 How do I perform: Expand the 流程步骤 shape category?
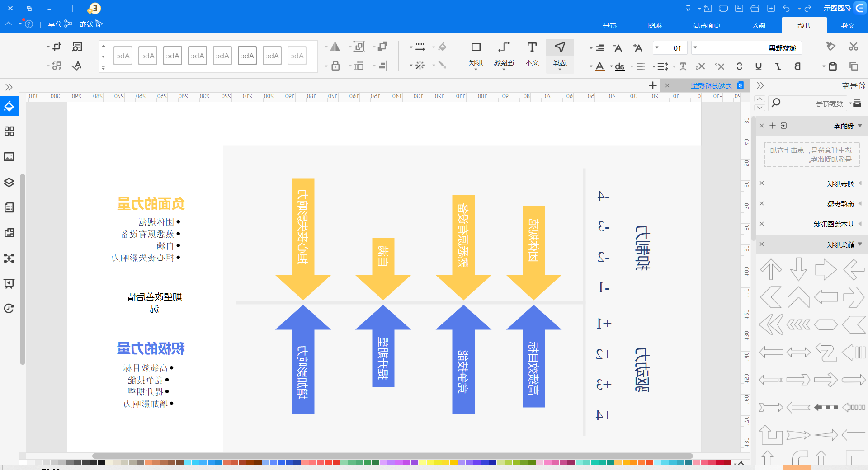tap(860, 203)
